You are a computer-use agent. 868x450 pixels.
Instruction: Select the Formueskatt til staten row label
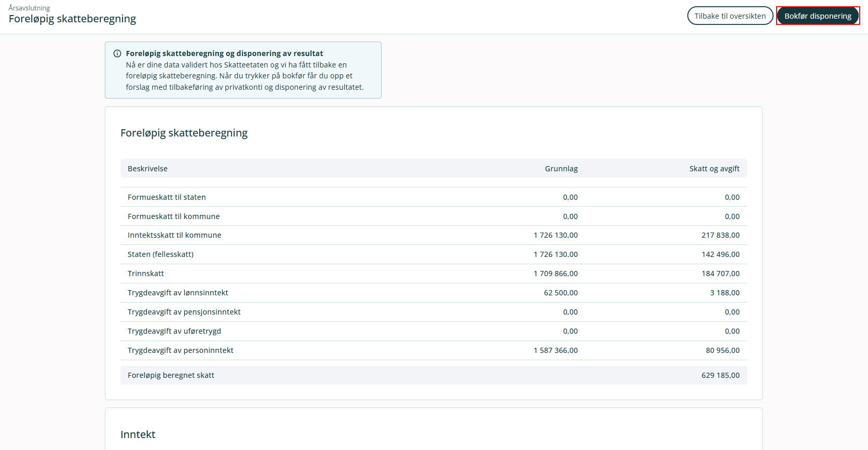(167, 197)
